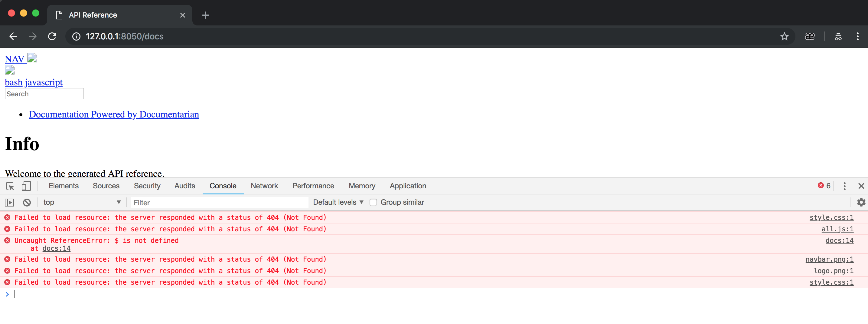
Task: Go back to the previous page
Action: tap(13, 36)
